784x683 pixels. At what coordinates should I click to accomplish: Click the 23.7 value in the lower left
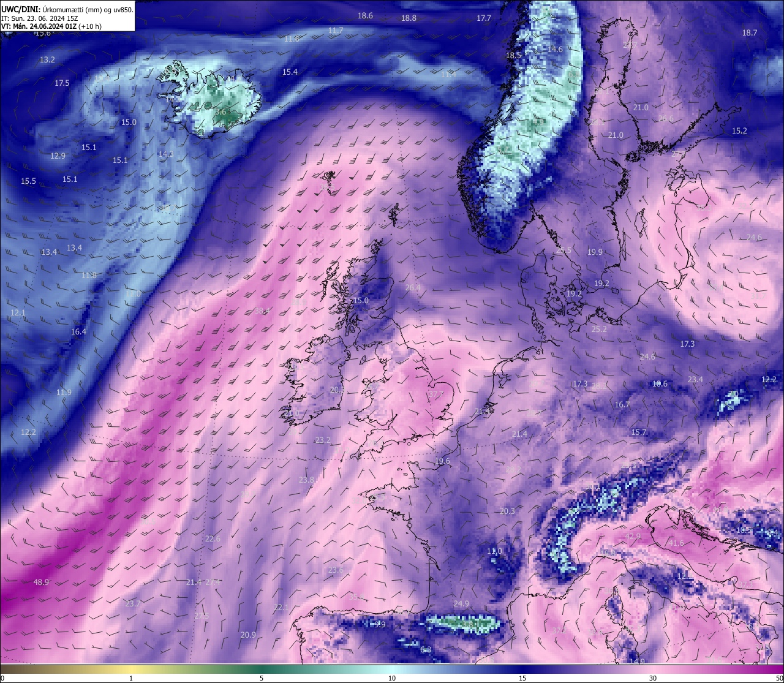[132, 603]
